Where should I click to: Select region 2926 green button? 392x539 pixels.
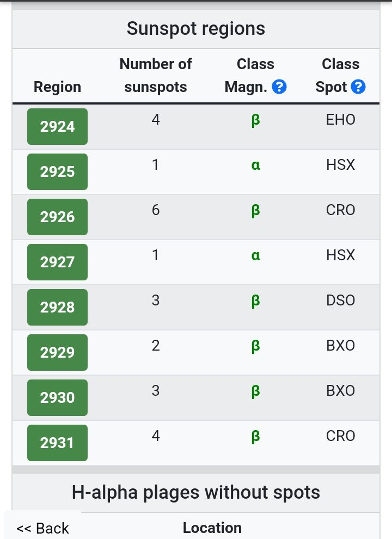(x=57, y=217)
